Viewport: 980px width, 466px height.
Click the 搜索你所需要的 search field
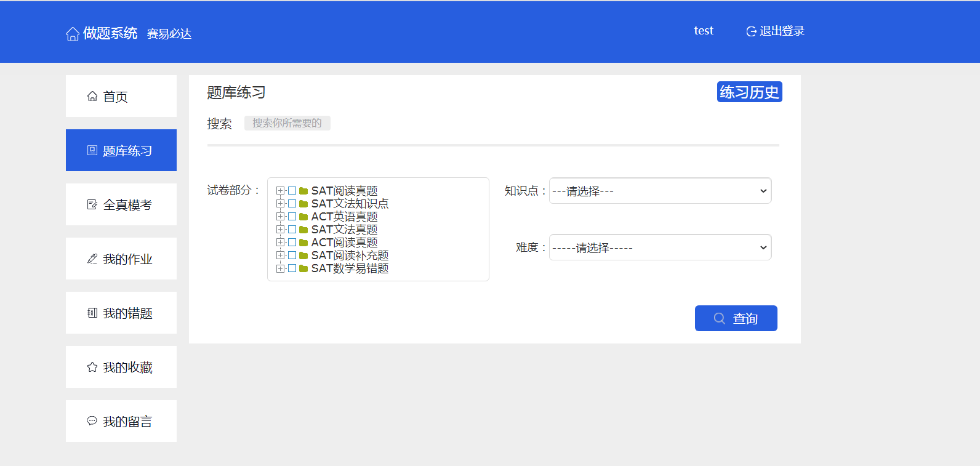287,123
